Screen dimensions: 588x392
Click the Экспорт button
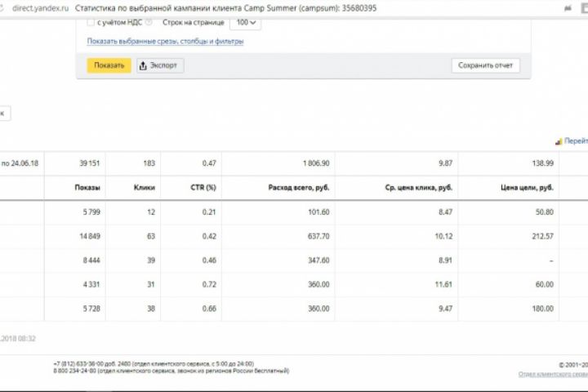[x=160, y=65]
